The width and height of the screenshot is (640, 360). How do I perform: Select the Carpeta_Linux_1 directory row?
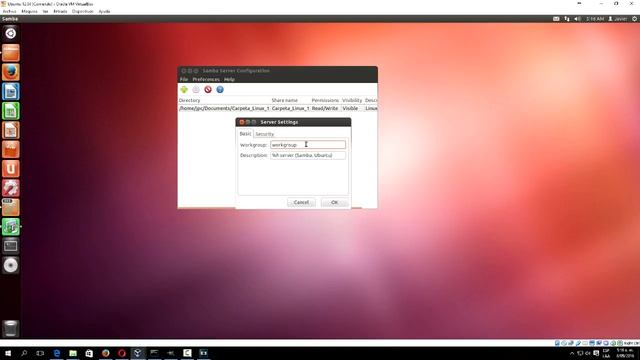tap(278, 109)
